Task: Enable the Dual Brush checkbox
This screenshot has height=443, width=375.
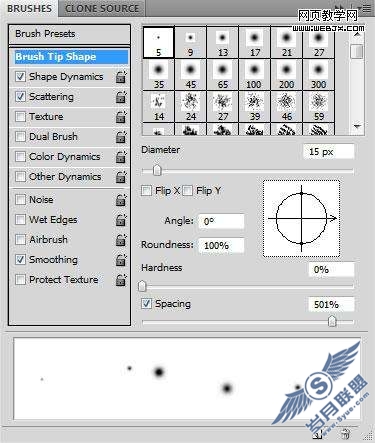Action: 20,137
